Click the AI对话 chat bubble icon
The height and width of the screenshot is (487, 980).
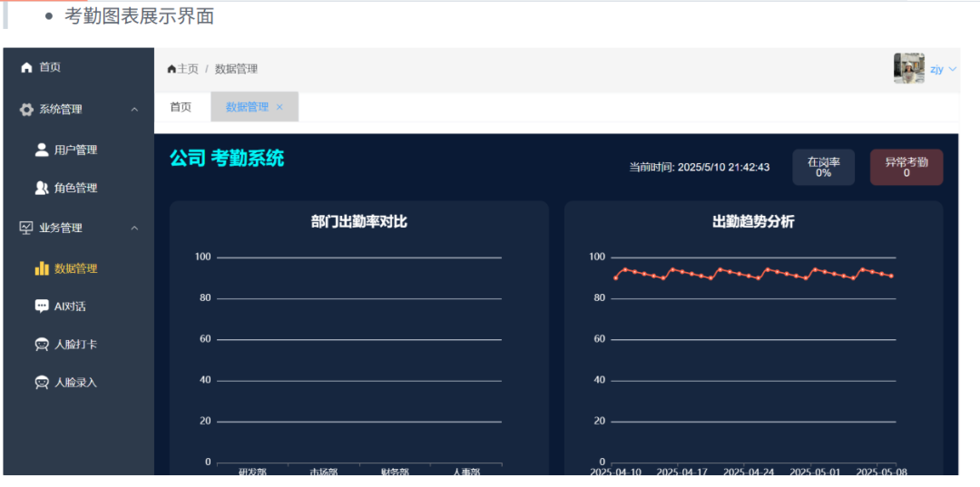(x=42, y=307)
